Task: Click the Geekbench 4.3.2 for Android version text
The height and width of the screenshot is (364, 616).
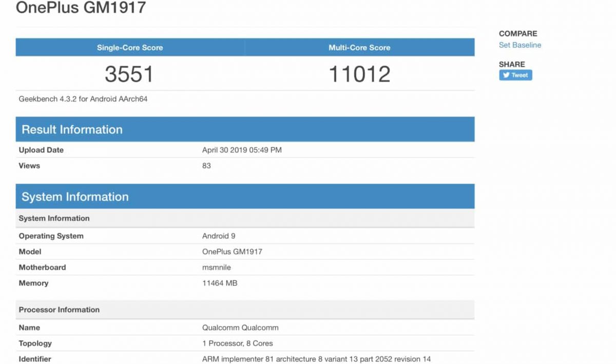Action: point(83,99)
